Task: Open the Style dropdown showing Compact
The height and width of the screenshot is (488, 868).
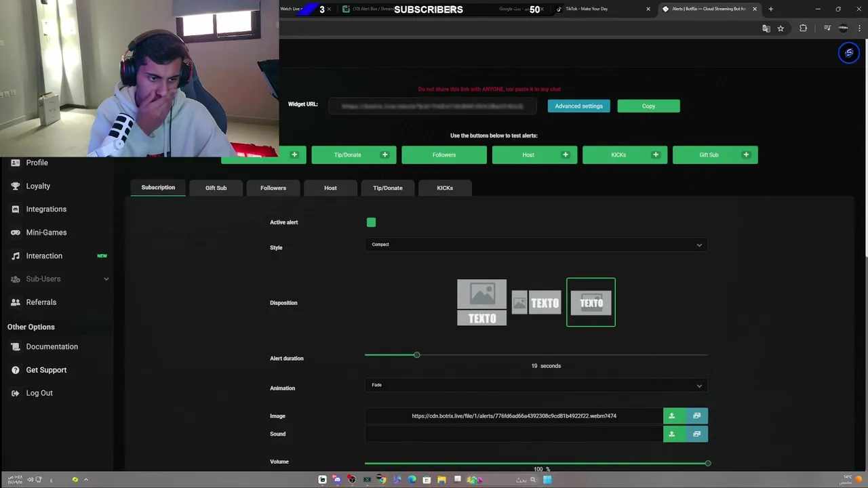Action: (536, 245)
